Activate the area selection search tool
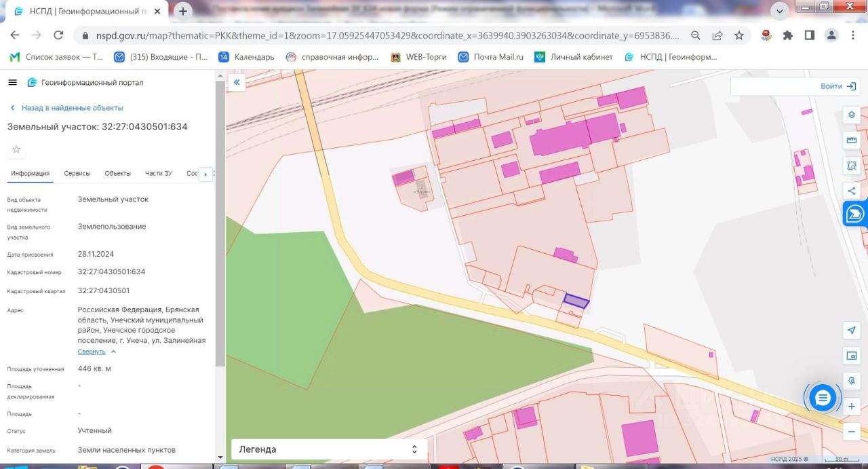 852,165
